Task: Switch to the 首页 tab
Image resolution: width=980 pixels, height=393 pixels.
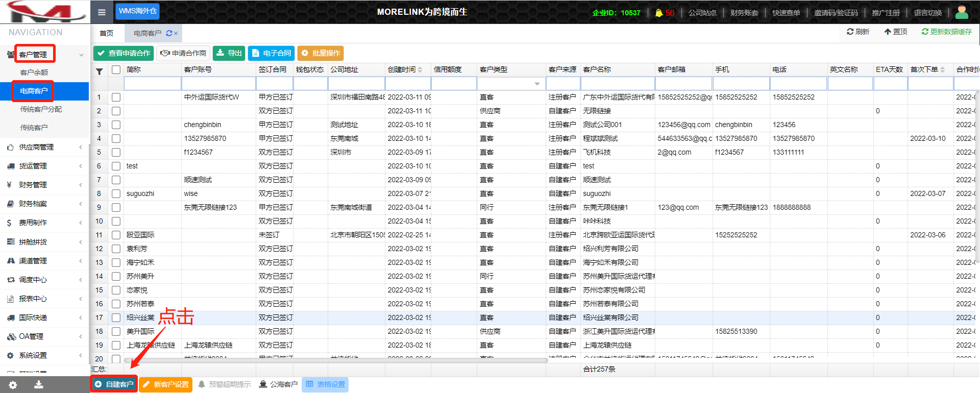Action: click(107, 33)
